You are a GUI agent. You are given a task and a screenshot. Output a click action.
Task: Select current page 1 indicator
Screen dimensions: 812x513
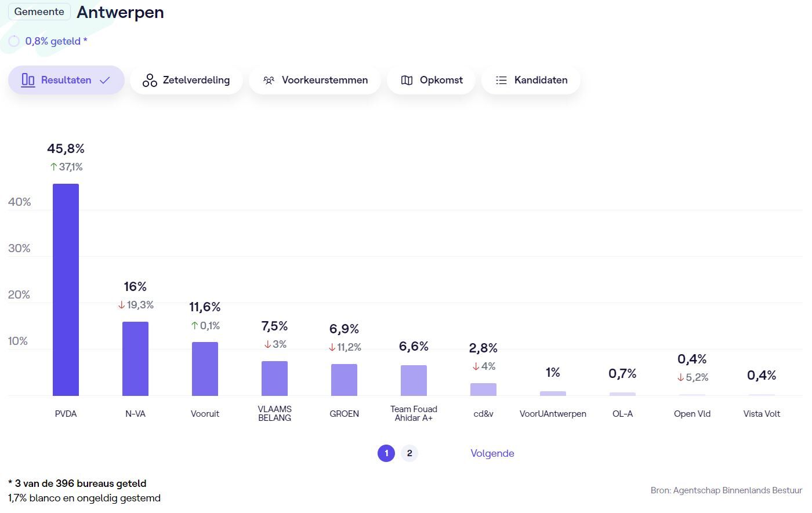click(x=386, y=453)
